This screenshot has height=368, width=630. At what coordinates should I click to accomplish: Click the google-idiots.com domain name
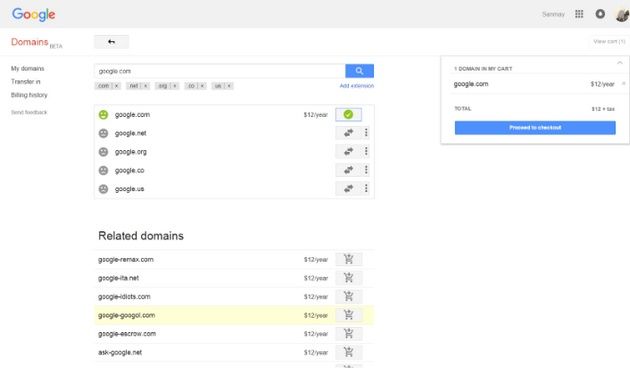tap(124, 296)
